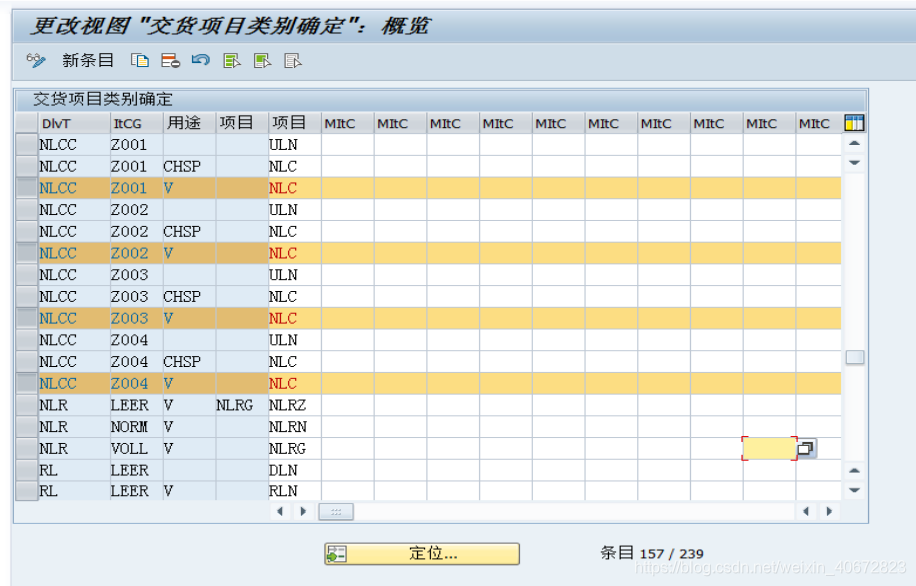Click the ItCG column header
916x586 pixels.
[x=136, y=123]
